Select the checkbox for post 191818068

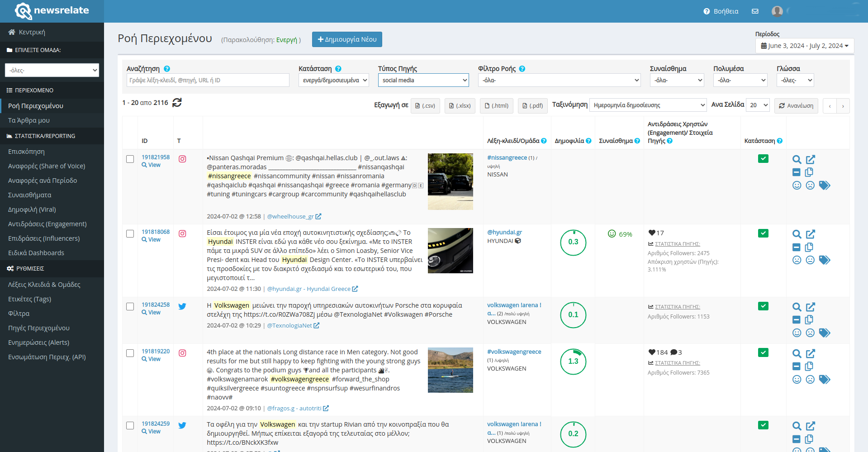(x=130, y=233)
